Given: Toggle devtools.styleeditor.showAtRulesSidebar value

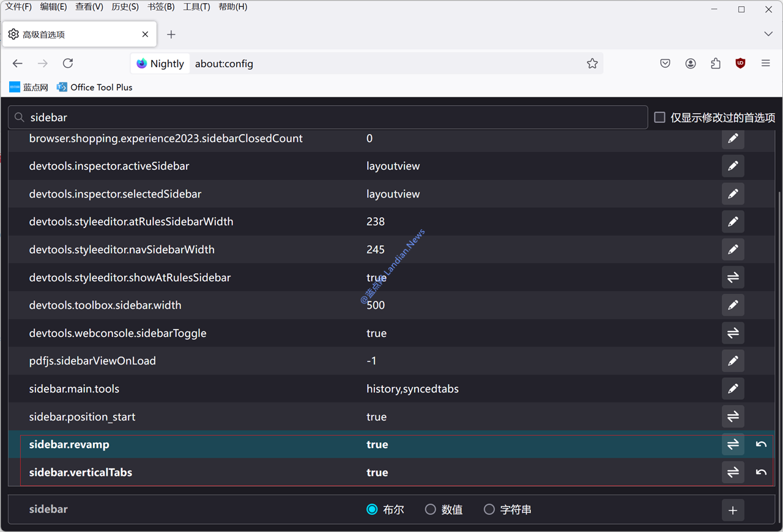Looking at the screenshot, I should [x=733, y=278].
